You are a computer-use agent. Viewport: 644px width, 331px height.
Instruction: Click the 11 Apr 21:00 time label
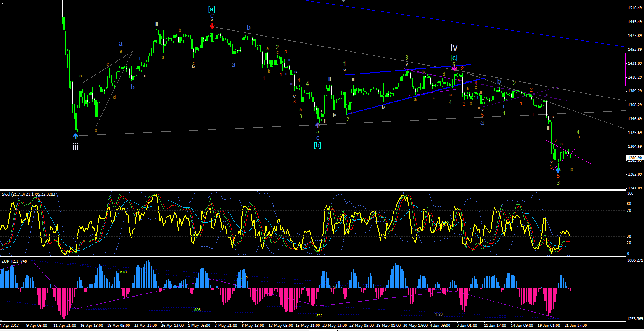pos(64,325)
